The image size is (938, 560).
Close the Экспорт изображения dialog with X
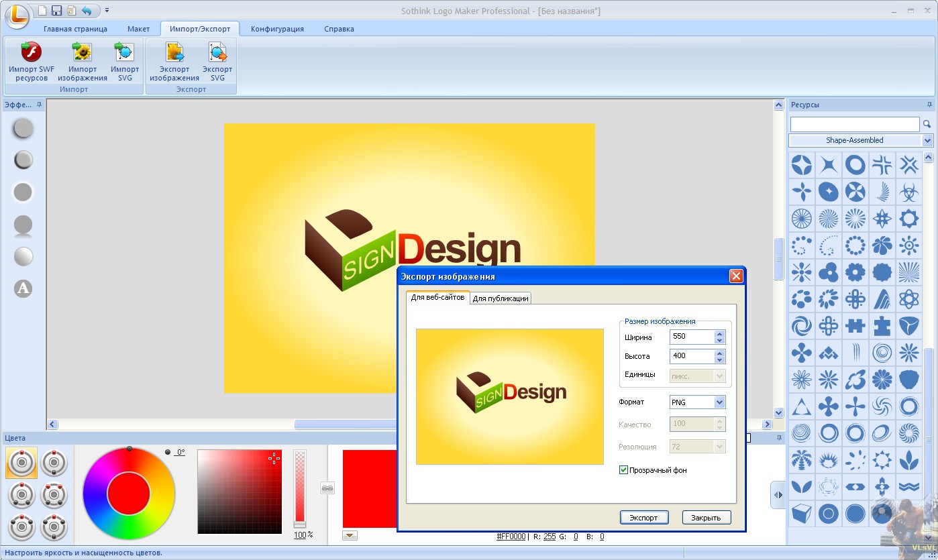[736, 276]
